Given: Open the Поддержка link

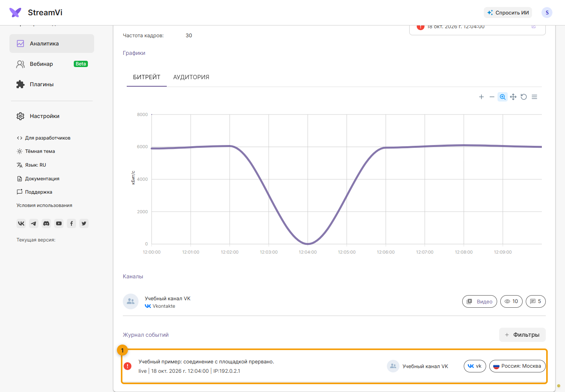Looking at the screenshot, I should 35,192.
